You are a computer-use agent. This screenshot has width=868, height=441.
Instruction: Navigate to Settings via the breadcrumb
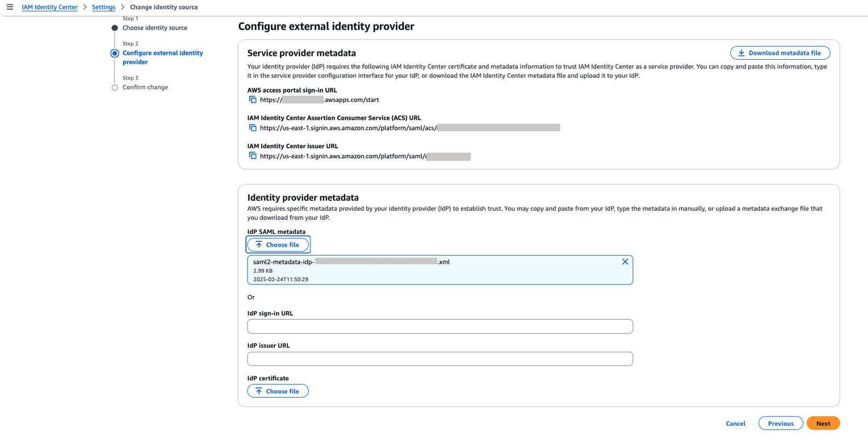[x=103, y=7]
